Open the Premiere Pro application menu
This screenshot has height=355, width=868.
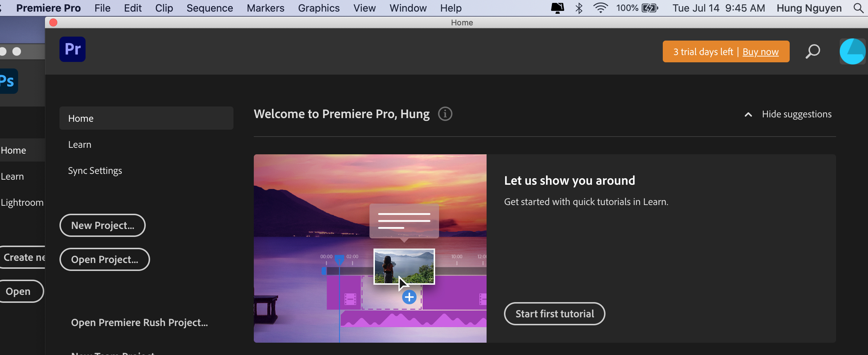pyautogui.click(x=48, y=8)
